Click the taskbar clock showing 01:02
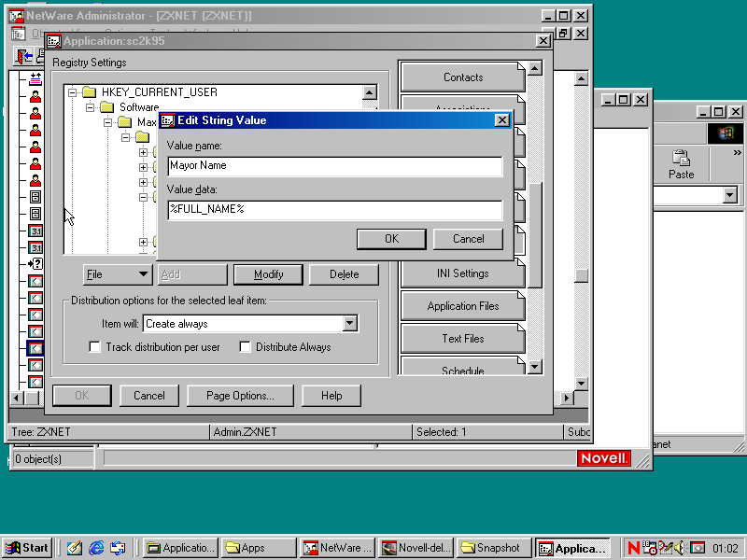The height and width of the screenshot is (560, 747). [726, 549]
